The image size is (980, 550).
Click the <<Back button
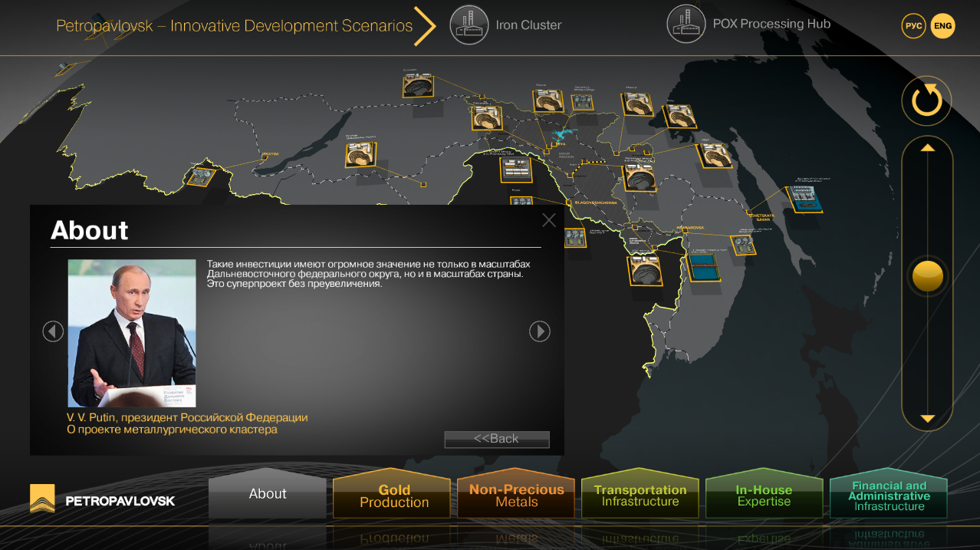(x=497, y=439)
